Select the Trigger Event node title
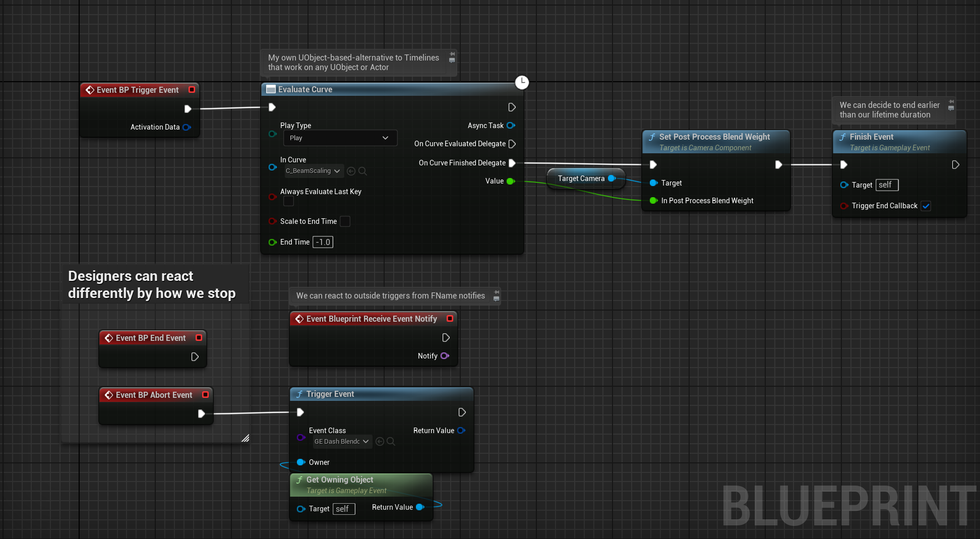This screenshot has width=980, height=539. pyautogui.click(x=330, y=394)
